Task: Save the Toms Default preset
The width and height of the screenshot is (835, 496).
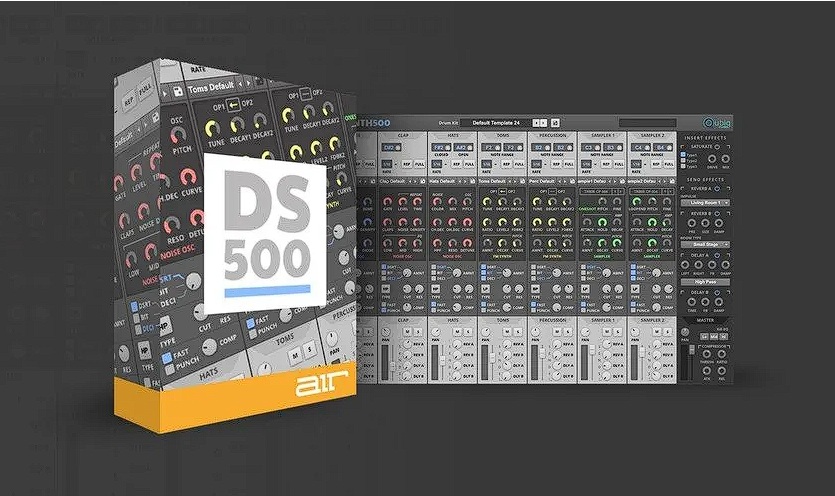Action: coord(522,181)
